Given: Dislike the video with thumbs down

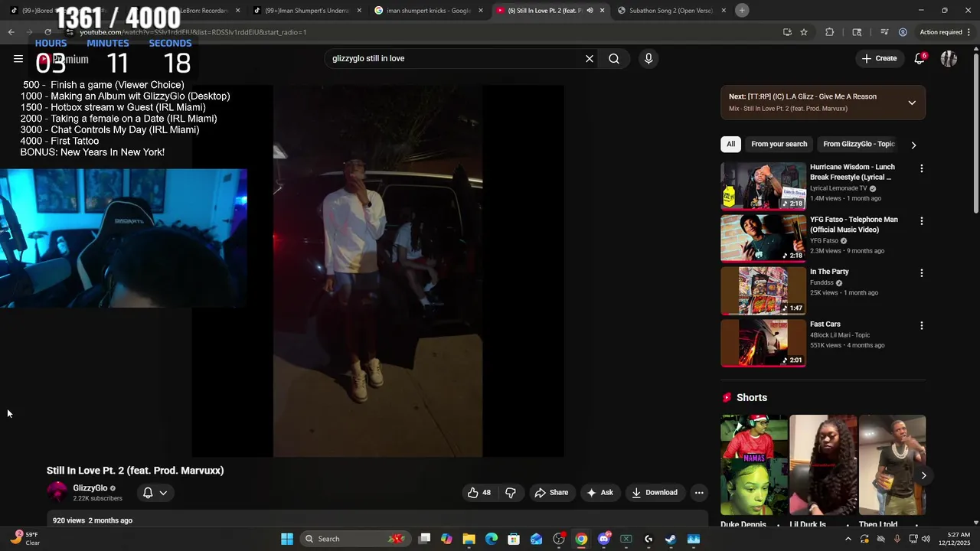Looking at the screenshot, I should (x=511, y=493).
